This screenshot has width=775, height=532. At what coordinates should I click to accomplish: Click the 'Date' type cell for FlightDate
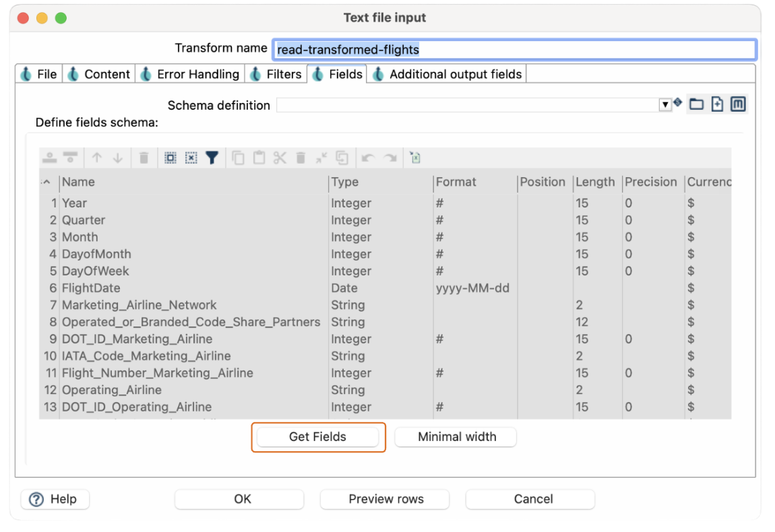381,288
